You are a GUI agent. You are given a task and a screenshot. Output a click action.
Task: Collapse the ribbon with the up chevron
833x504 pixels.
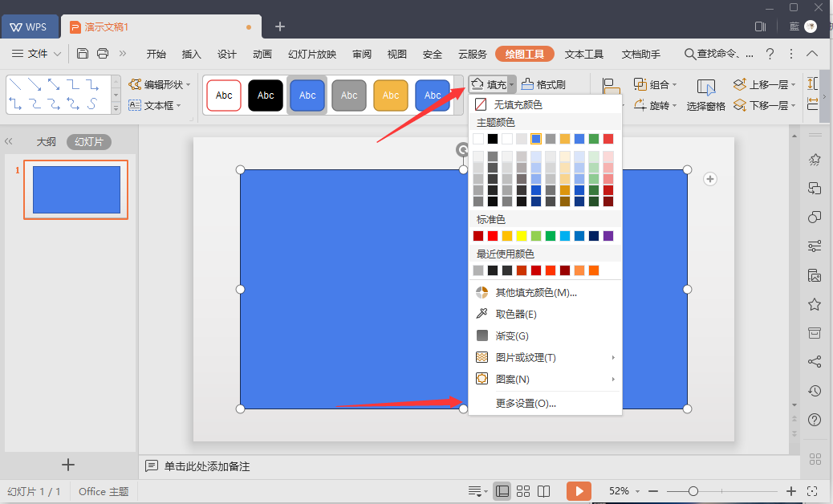point(812,54)
